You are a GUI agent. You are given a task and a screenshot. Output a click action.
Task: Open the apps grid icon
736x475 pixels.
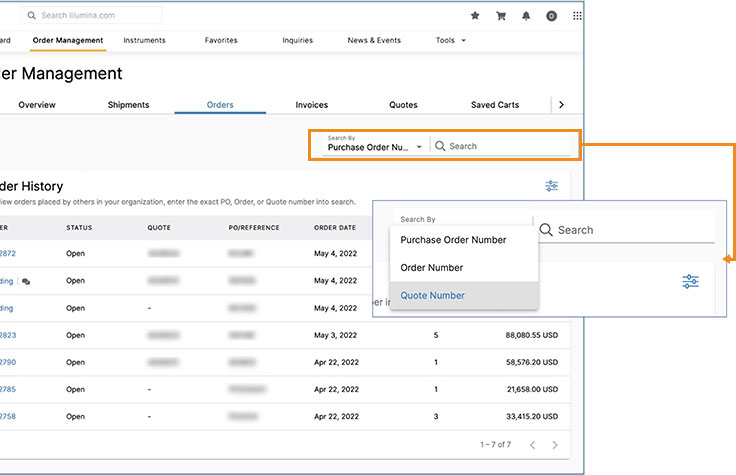point(577,16)
